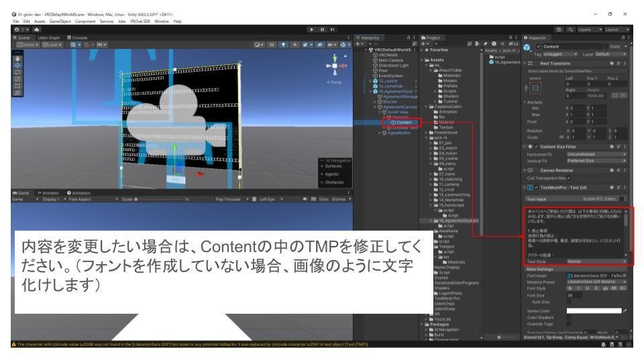Open the cloud services icon
Image resolution: width=644 pixels, height=362 pixels.
(x=36, y=29)
